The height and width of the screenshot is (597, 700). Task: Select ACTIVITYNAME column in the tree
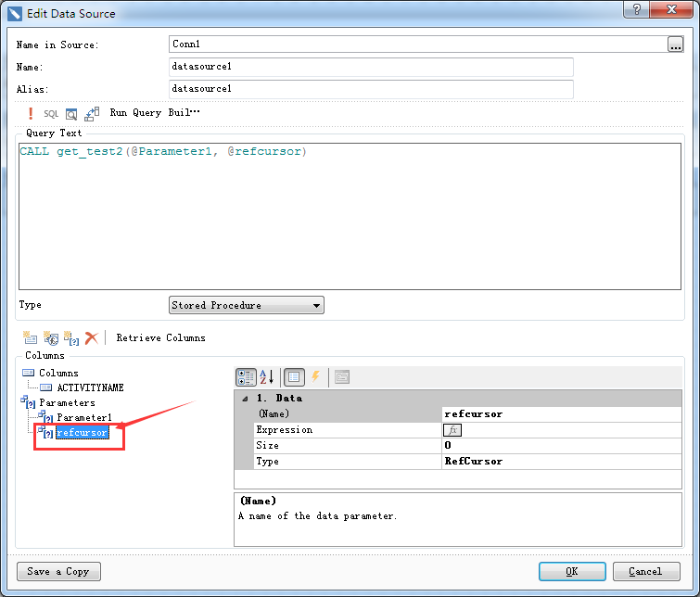pos(90,387)
